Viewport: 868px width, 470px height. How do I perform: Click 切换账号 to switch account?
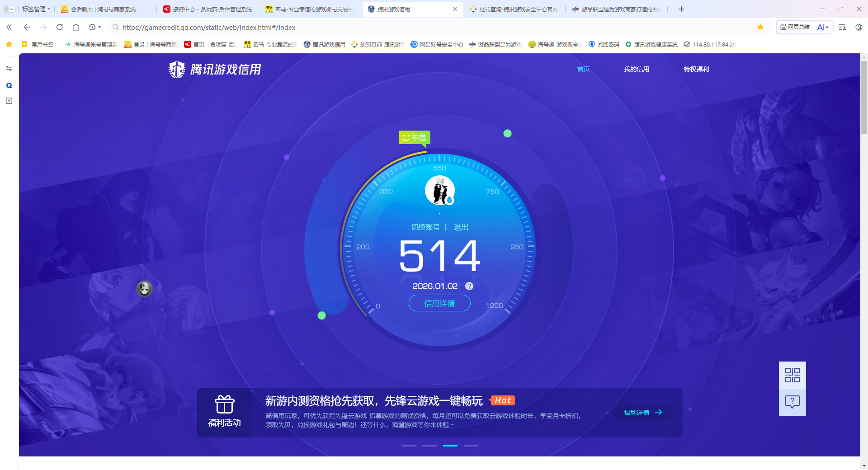pos(425,227)
